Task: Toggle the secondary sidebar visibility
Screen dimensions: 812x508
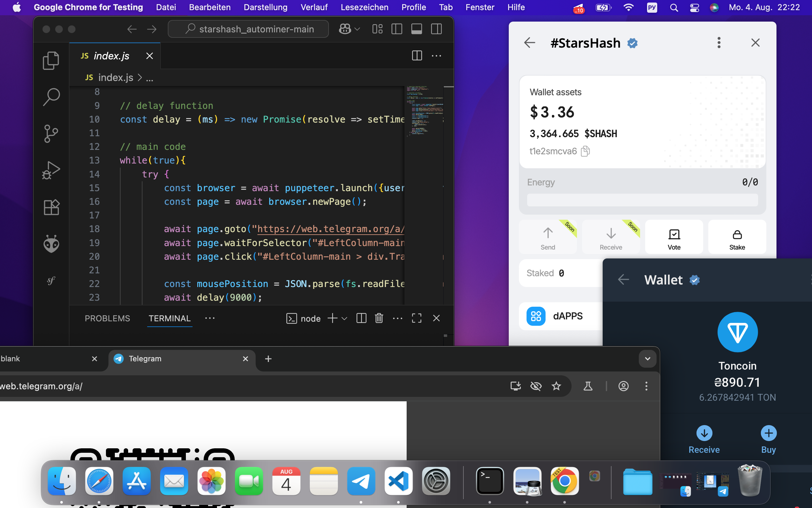Action: pyautogui.click(x=436, y=29)
